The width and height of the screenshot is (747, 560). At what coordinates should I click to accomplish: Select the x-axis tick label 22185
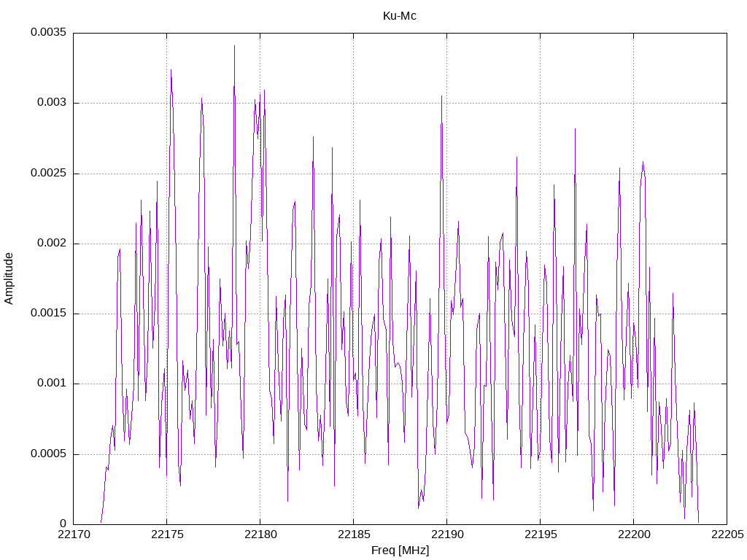(354, 534)
